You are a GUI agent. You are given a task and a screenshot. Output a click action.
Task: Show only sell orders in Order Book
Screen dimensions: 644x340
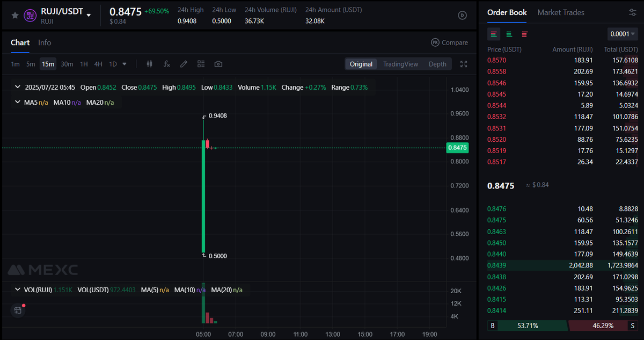[x=524, y=34]
